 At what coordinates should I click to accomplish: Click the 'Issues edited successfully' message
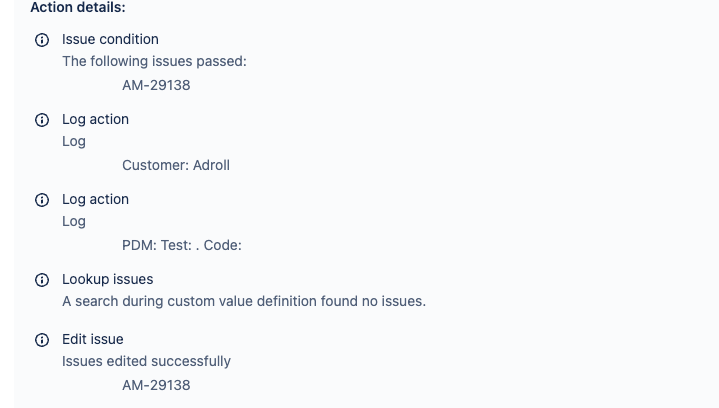pos(146,361)
